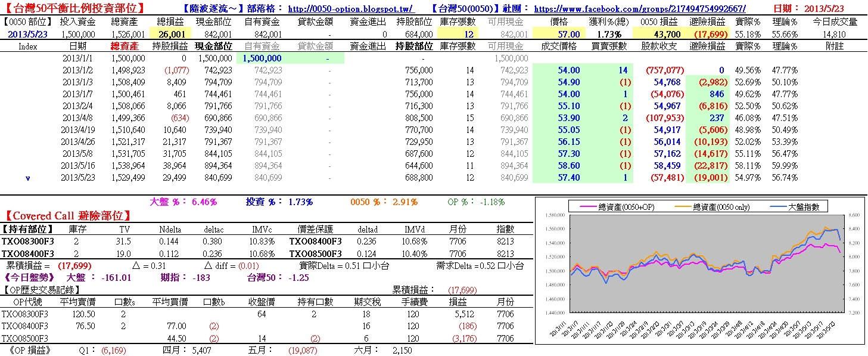
Task: Click the 1,538,964 total asset cell
Action: click(128, 166)
